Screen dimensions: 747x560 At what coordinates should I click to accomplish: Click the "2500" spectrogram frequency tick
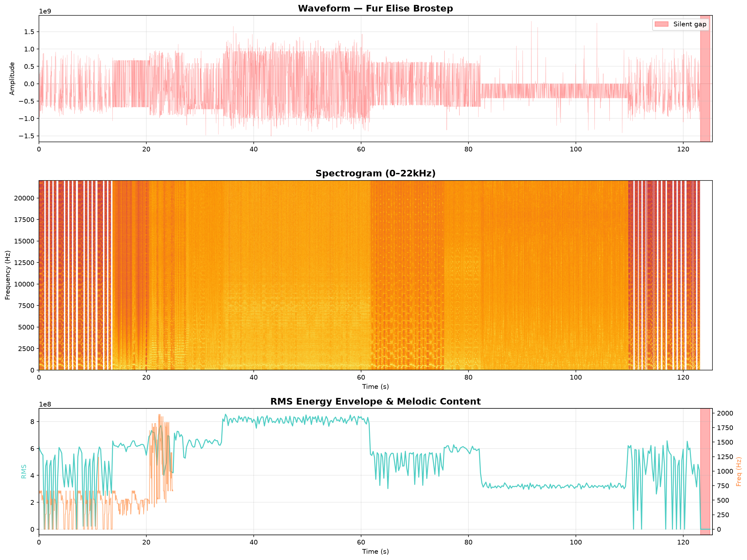pyautogui.click(x=26, y=349)
